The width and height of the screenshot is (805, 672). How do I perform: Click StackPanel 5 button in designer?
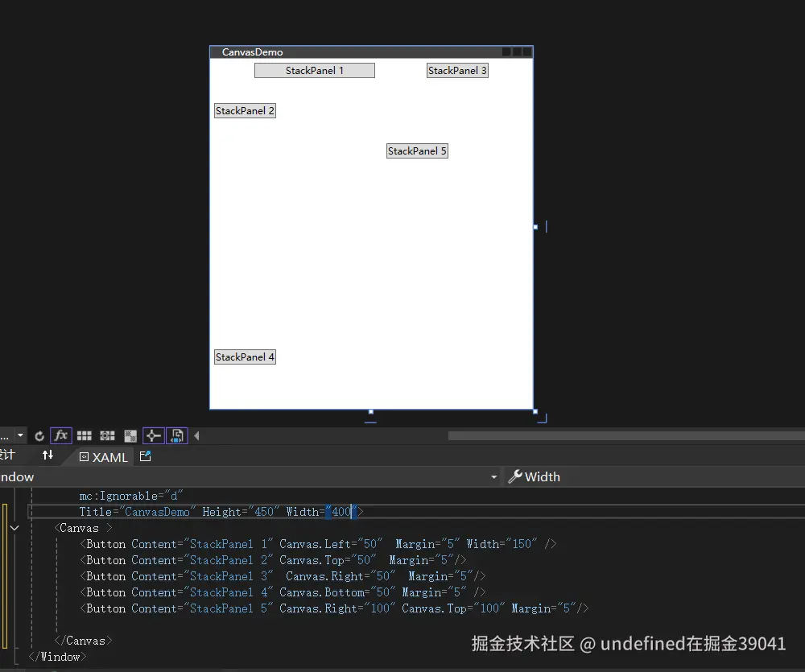click(x=417, y=151)
